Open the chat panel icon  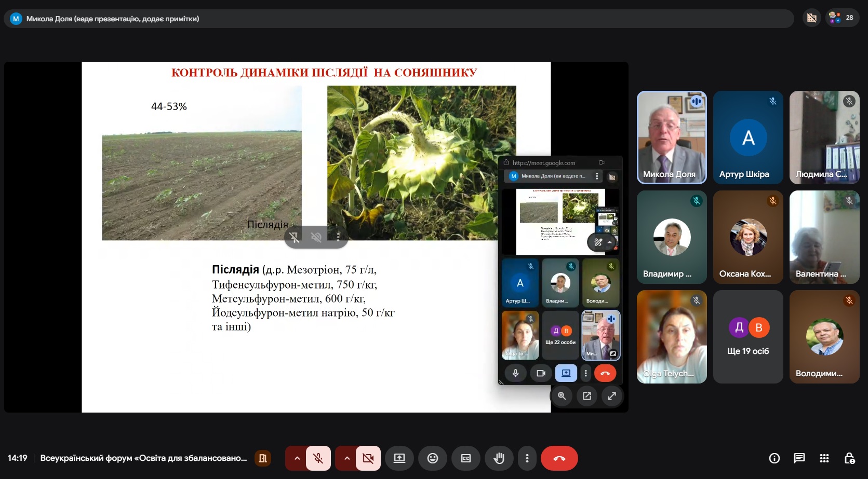(799, 458)
